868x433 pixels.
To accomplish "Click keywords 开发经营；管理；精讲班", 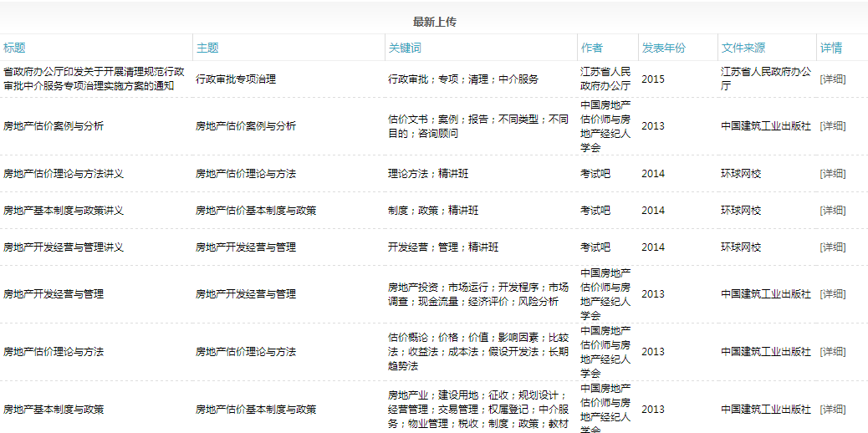I will coord(443,247).
